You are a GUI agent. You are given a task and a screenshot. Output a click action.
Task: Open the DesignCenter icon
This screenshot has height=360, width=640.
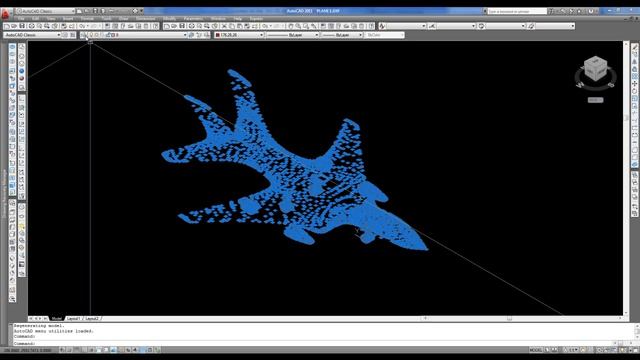pyautogui.click(x=331, y=26)
